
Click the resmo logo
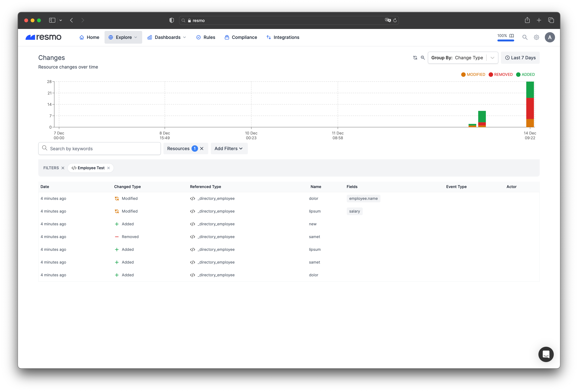point(44,37)
